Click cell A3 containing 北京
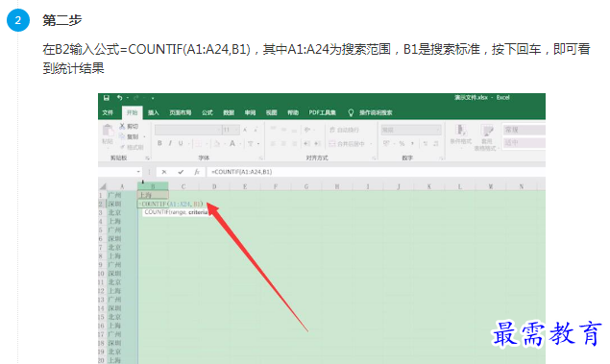The width and height of the screenshot is (610, 364). pyautogui.click(x=122, y=212)
